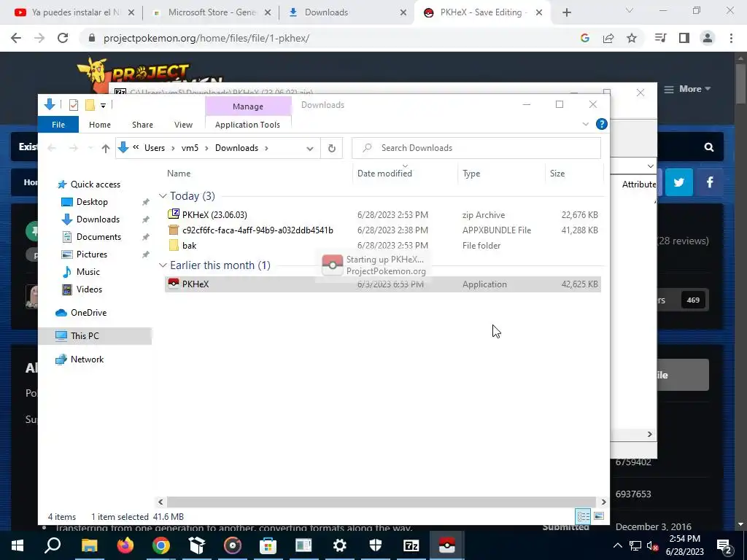Image resolution: width=747 pixels, height=560 pixels.
Task: Select OneDrive in the navigation pane
Action: coord(88,313)
